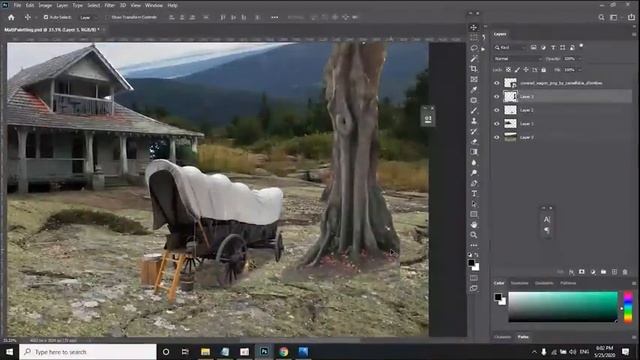
Task: Delete layer using the trash icon
Action: [x=625, y=272]
